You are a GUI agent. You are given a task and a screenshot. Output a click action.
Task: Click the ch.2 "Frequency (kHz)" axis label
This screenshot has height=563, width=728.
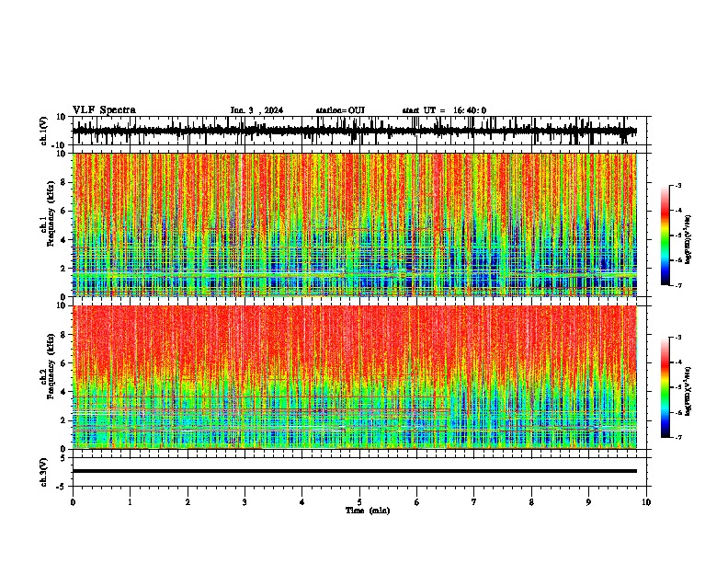(x=51, y=366)
